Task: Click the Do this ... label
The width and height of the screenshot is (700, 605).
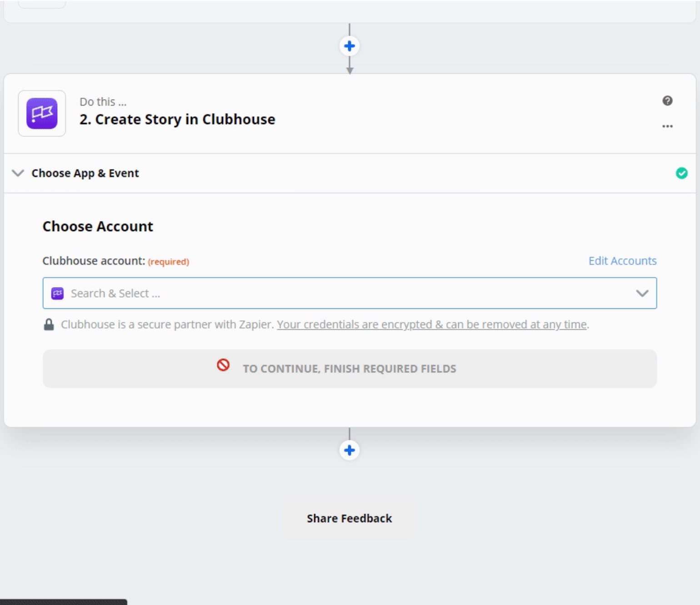Action: [103, 101]
